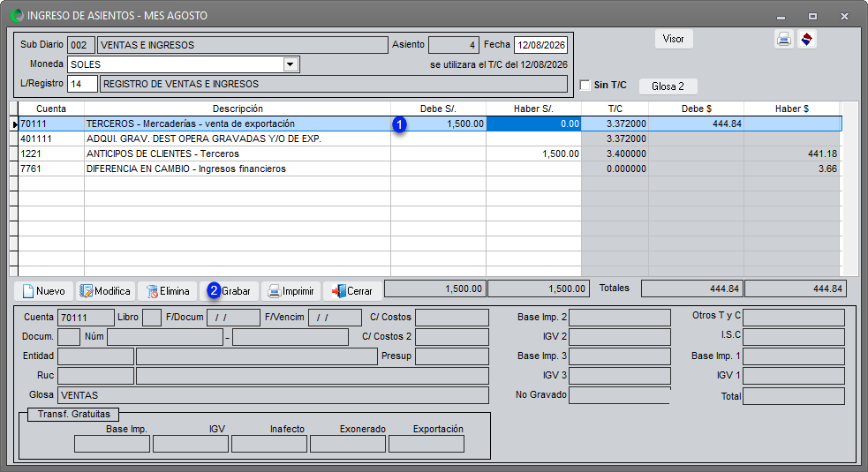The image size is (868, 472).
Task: Select account cell 7761
Action: pos(51,169)
